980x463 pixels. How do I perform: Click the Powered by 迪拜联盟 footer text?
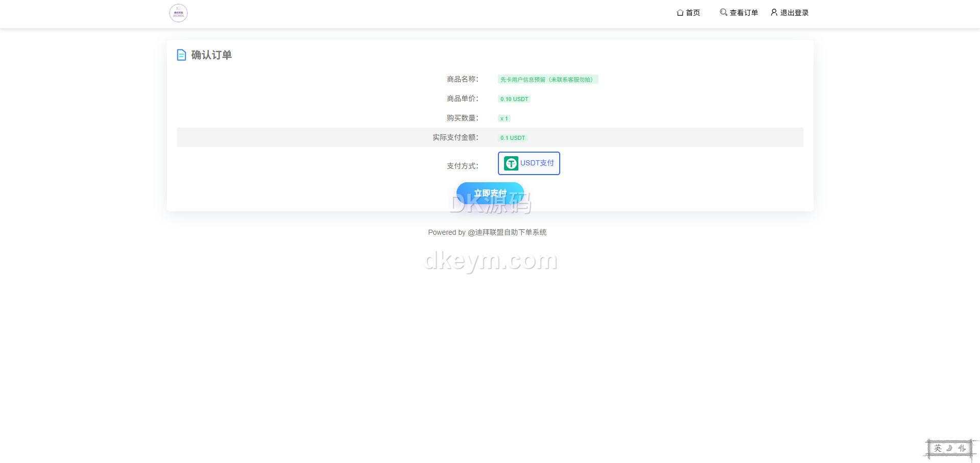coord(487,232)
